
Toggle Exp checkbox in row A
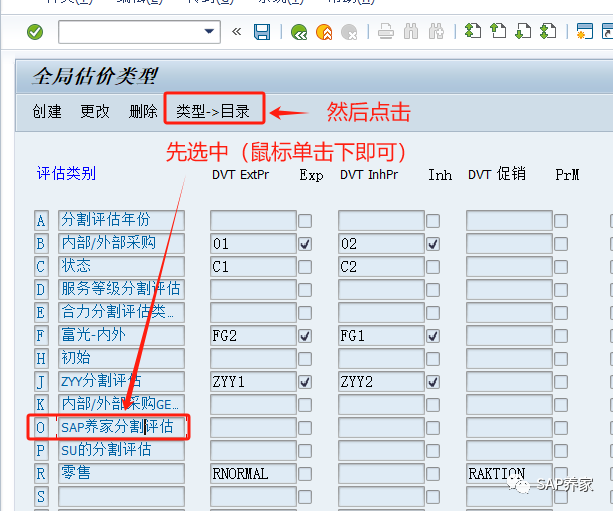305,221
